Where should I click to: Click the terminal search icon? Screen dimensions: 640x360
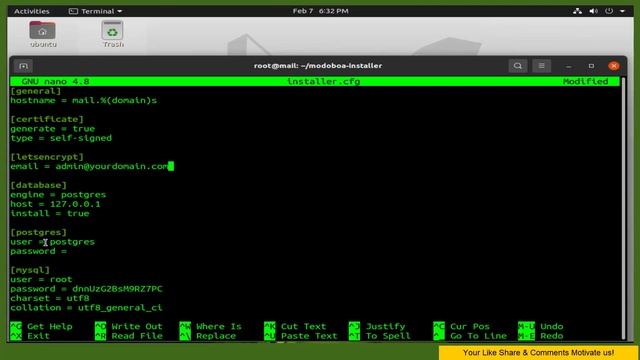(x=518, y=66)
